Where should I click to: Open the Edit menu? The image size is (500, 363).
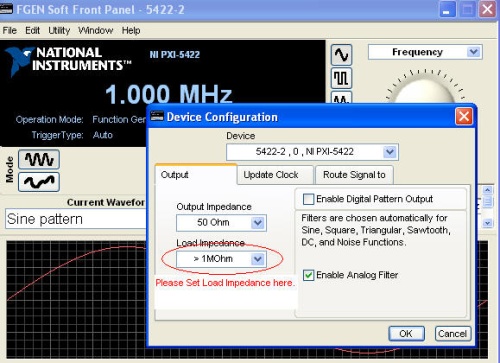coord(32,31)
